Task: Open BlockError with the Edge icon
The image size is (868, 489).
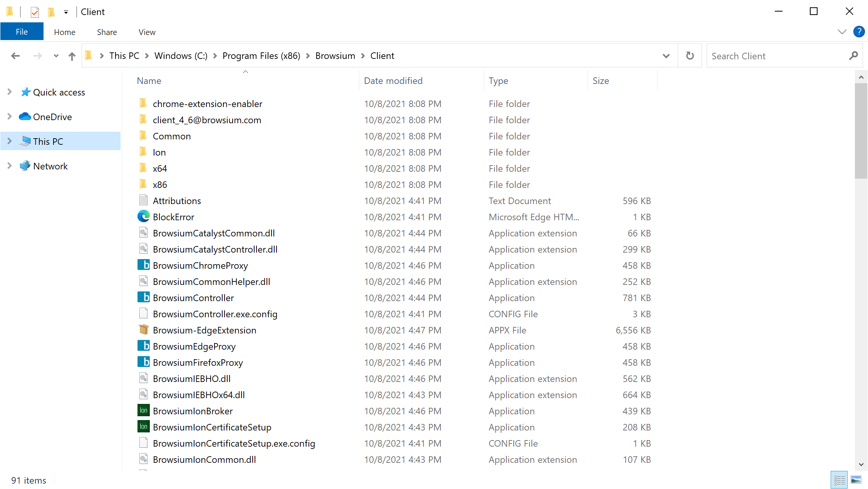Action: (143, 216)
